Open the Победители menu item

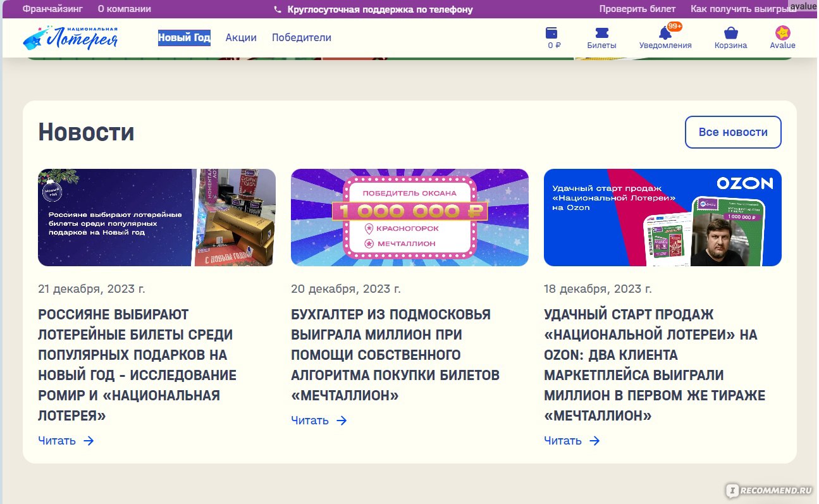[302, 37]
